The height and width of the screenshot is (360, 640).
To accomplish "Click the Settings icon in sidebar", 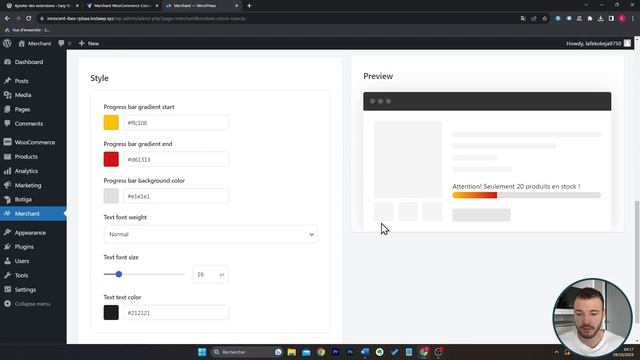I will tap(7, 290).
